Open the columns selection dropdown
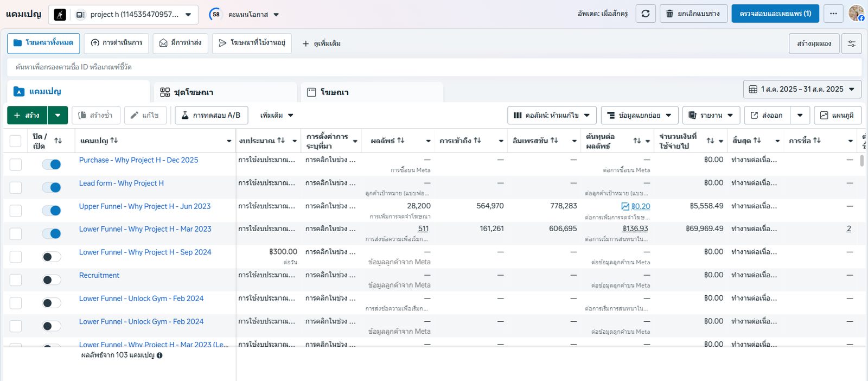Image resolution: width=868 pixels, height=381 pixels. tap(552, 115)
